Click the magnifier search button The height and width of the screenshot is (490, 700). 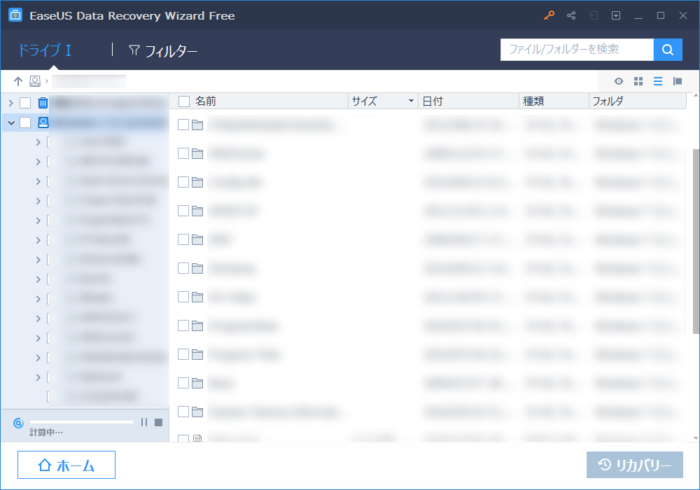(x=668, y=50)
